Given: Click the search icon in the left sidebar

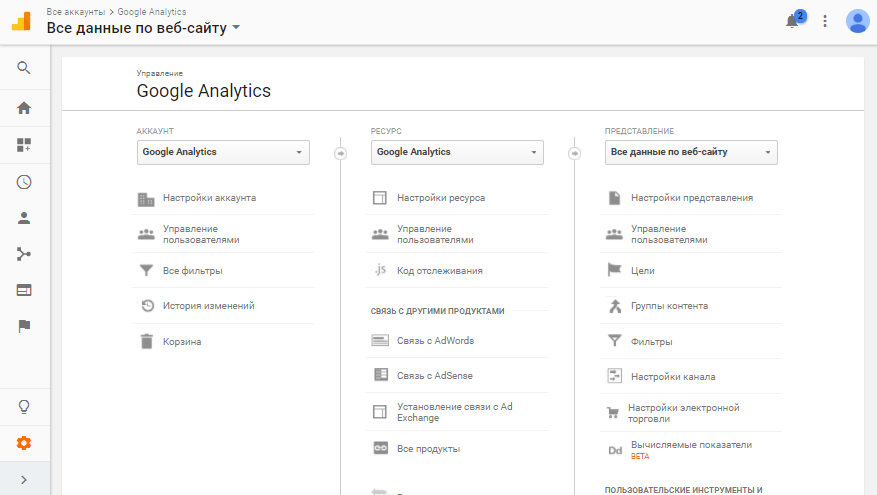Looking at the screenshot, I should pyautogui.click(x=24, y=68).
